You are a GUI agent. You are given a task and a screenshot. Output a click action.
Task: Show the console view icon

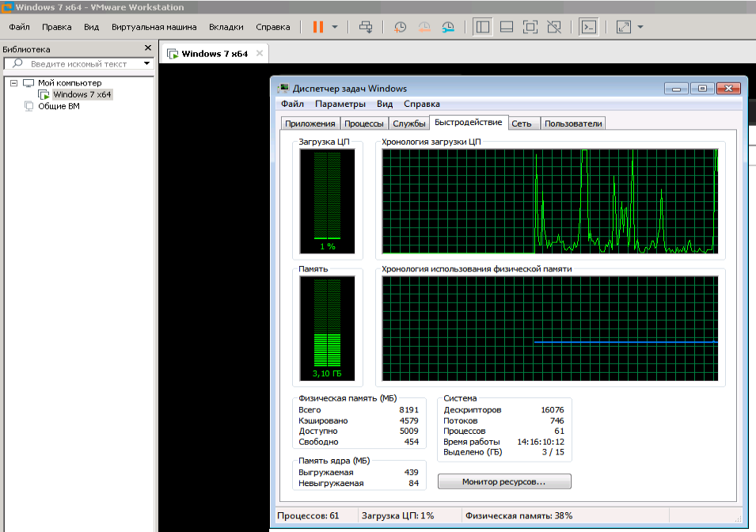588,27
